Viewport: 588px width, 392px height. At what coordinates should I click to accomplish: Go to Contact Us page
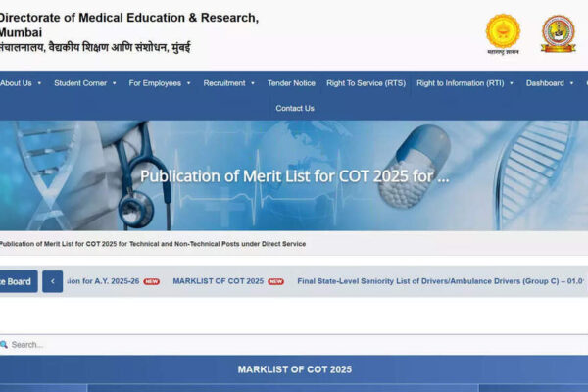(x=295, y=108)
